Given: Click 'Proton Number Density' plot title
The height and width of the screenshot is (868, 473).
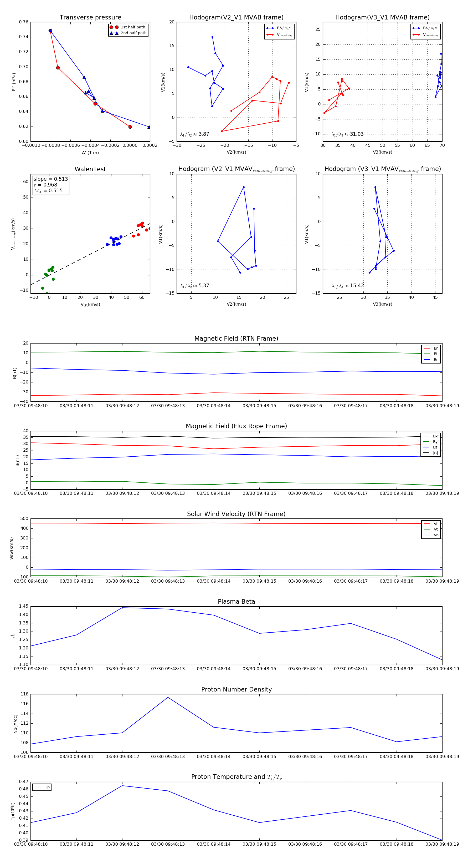Looking at the screenshot, I should point(236,690).
